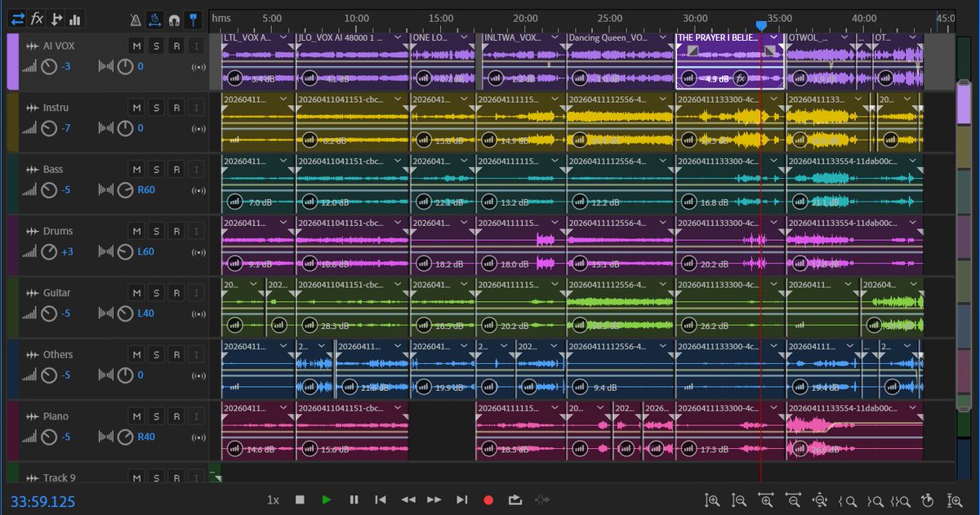Switch to the fx Effects track view

[37, 18]
